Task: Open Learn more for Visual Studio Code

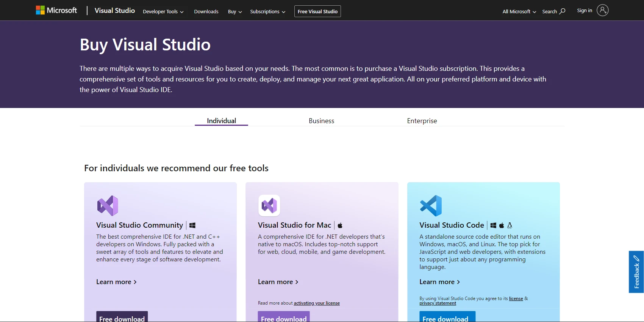Action: tap(439, 282)
